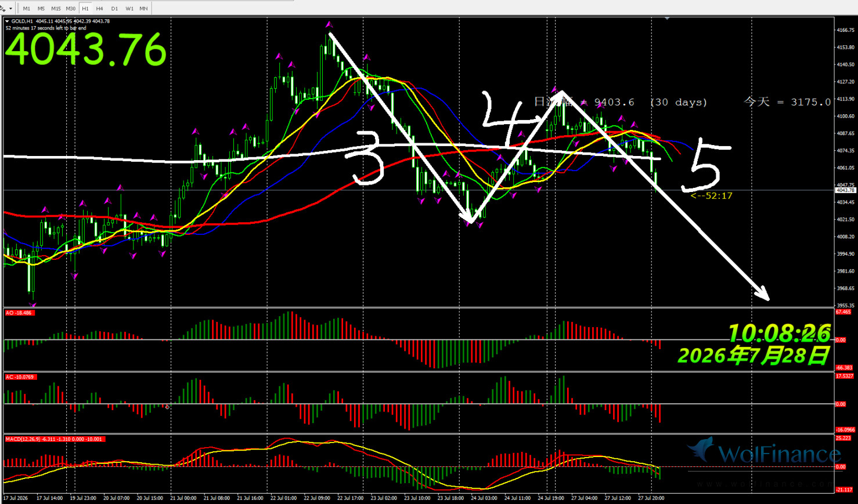Switch to MN monthly timeframe
Screen dimensions: 858x504
tap(143, 9)
